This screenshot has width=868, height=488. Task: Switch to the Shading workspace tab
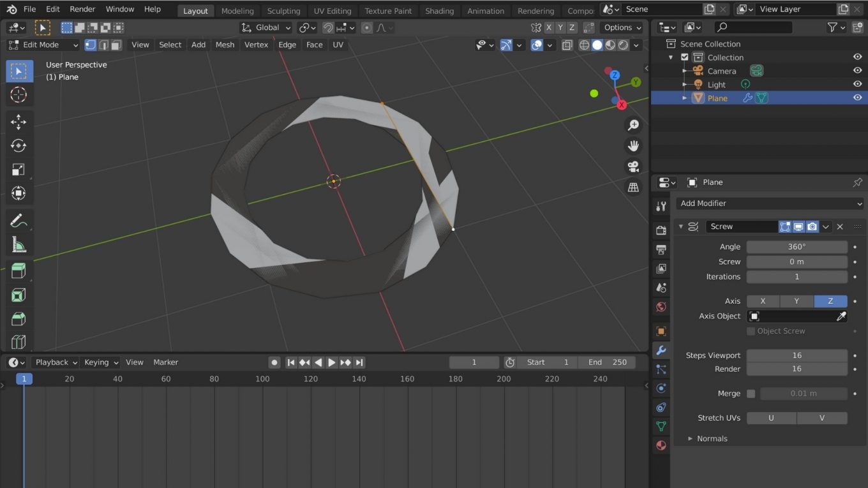click(x=439, y=10)
